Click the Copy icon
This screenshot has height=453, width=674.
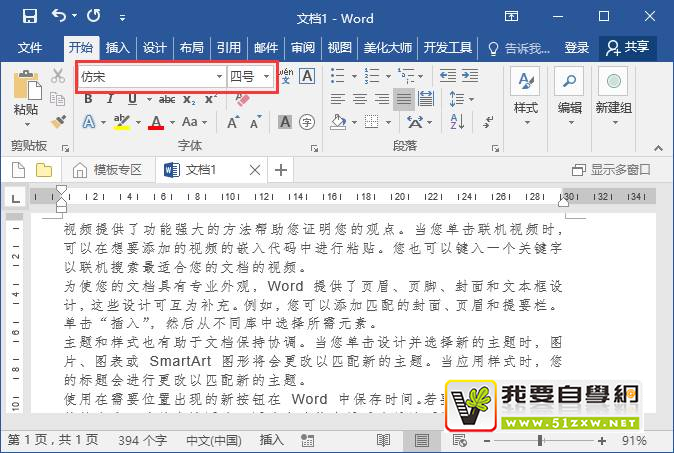58,99
